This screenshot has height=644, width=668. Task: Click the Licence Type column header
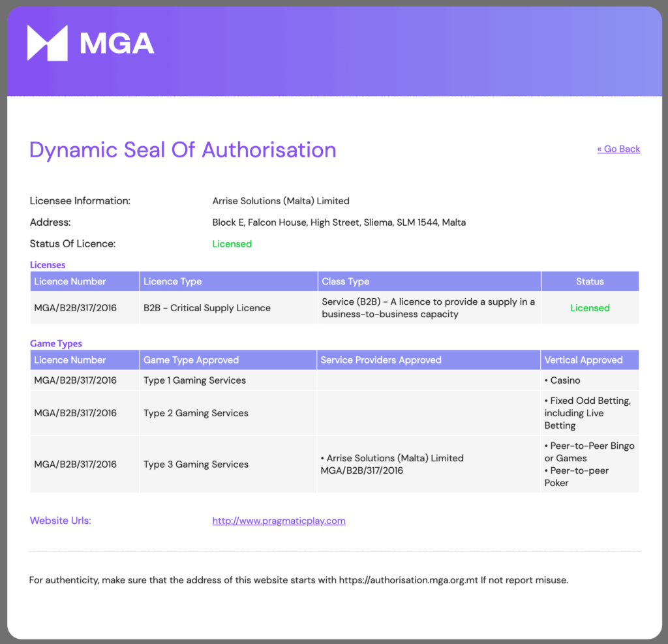(x=173, y=281)
